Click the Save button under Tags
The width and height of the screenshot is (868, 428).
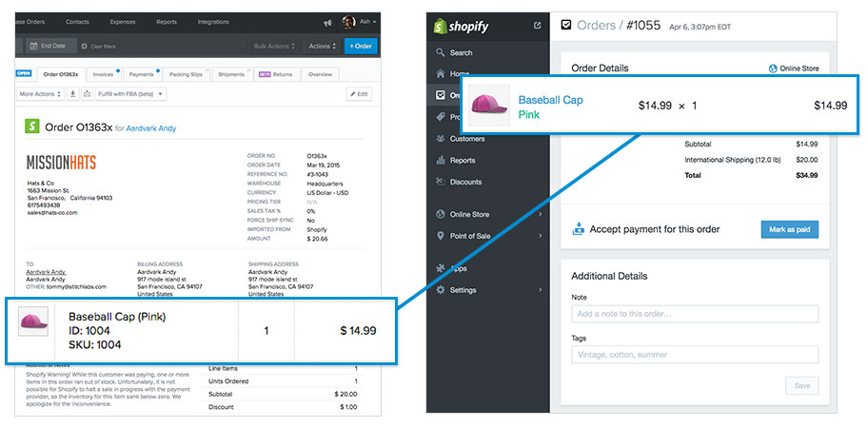(x=801, y=385)
